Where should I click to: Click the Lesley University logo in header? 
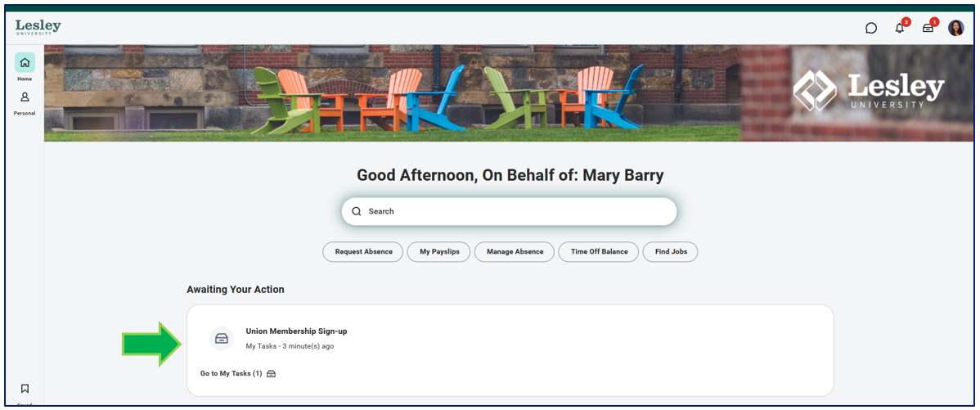(x=38, y=28)
